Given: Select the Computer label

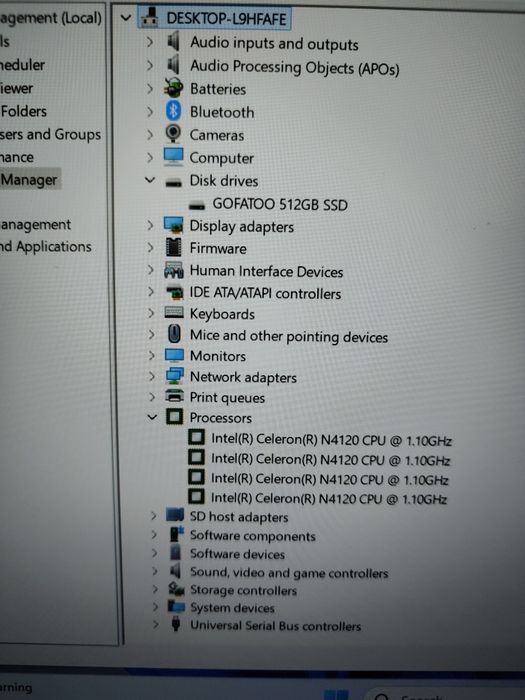Looking at the screenshot, I should click(x=221, y=158).
